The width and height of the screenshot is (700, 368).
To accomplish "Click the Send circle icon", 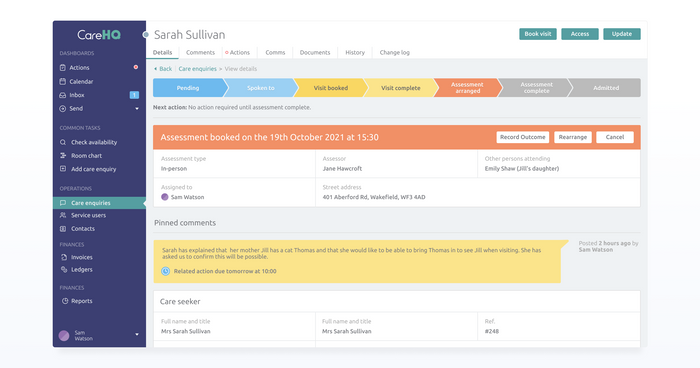I will (x=62, y=109).
